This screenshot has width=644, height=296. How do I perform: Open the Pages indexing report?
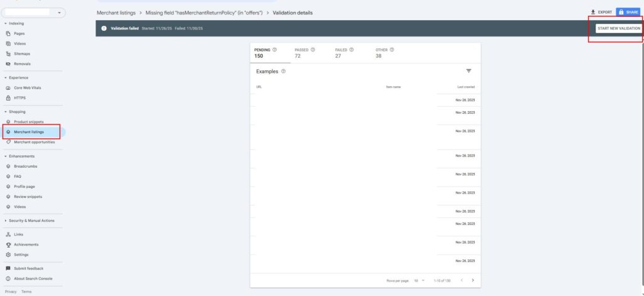[x=19, y=34]
